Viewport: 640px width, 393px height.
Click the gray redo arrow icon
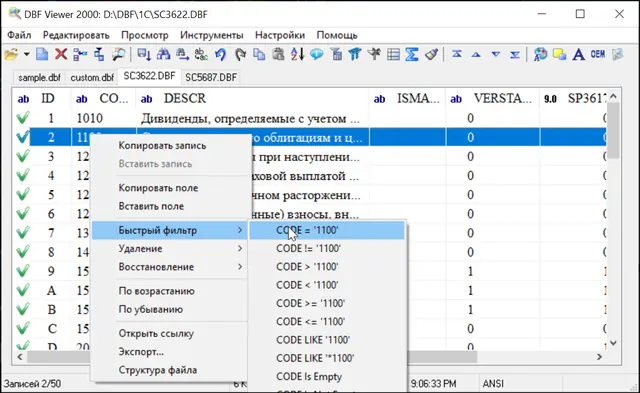pos(240,54)
